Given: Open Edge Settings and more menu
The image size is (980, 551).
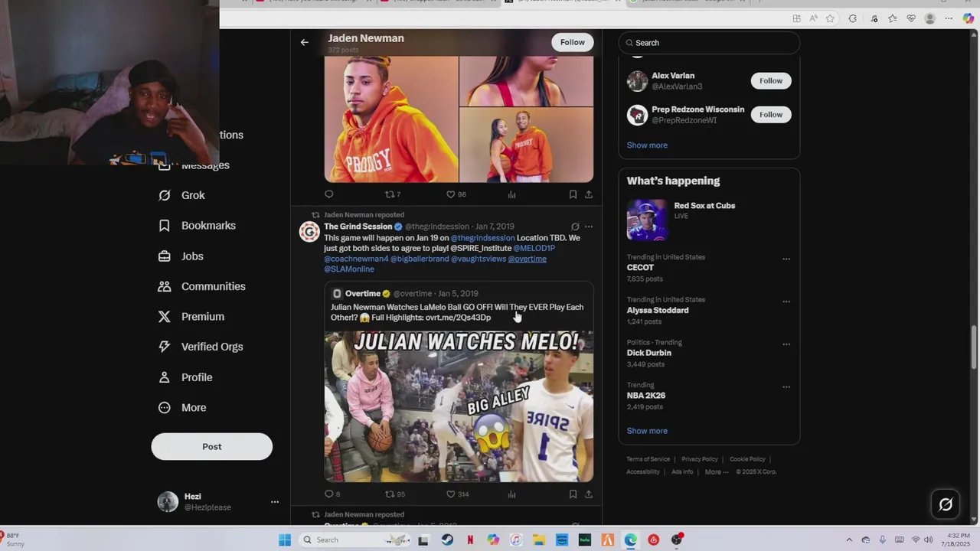Looking at the screenshot, I should 949,18.
